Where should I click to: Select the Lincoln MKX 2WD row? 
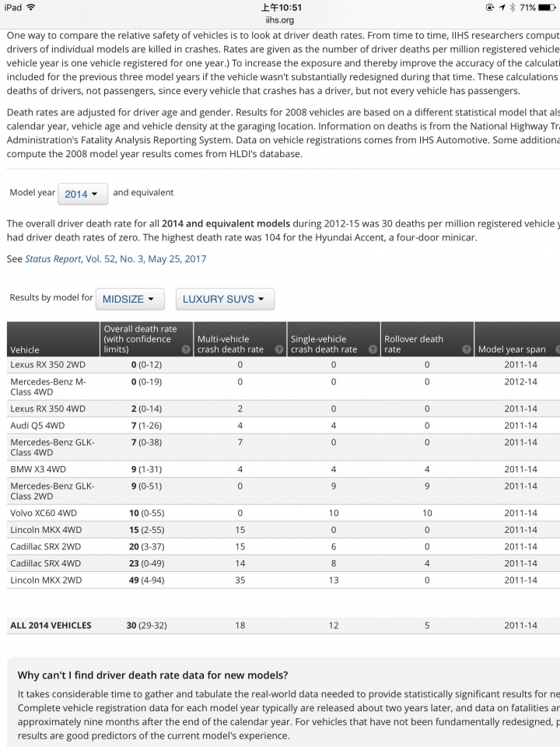pyautogui.click(x=283, y=580)
